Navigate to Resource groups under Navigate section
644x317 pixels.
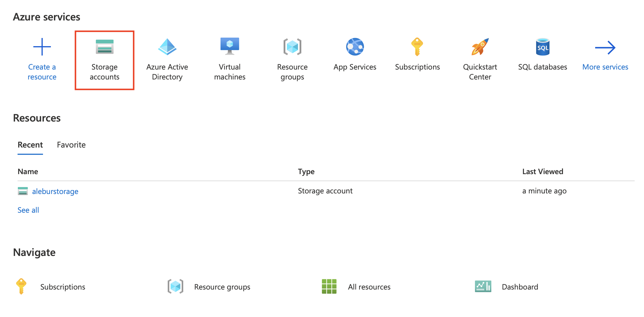pos(222,287)
